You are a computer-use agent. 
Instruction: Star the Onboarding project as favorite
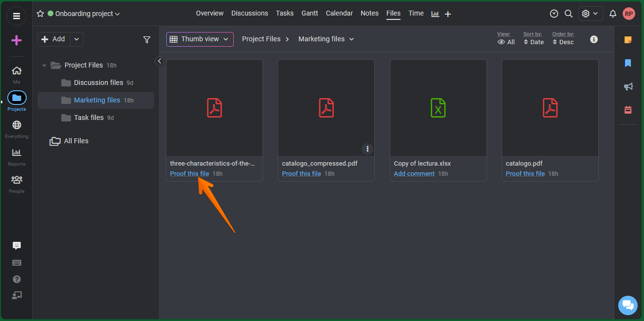pos(40,14)
